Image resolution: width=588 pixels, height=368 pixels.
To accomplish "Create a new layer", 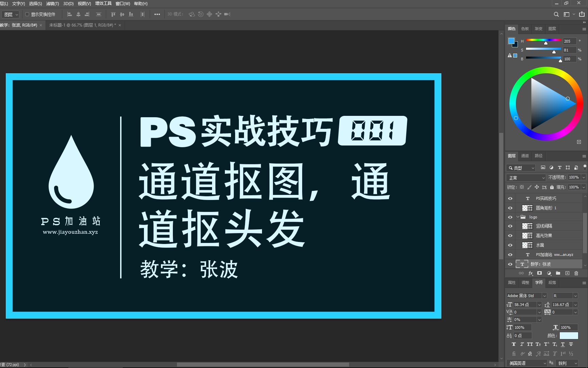I will (567, 273).
